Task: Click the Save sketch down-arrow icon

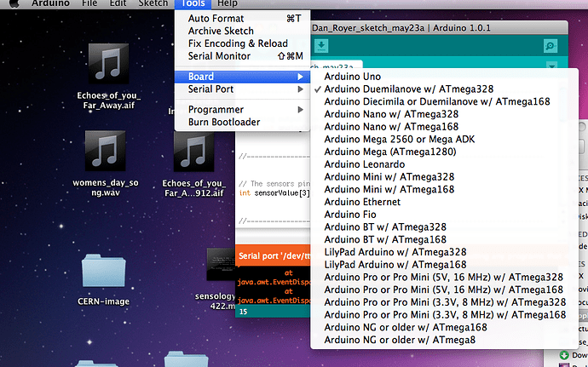Action: click(321, 46)
